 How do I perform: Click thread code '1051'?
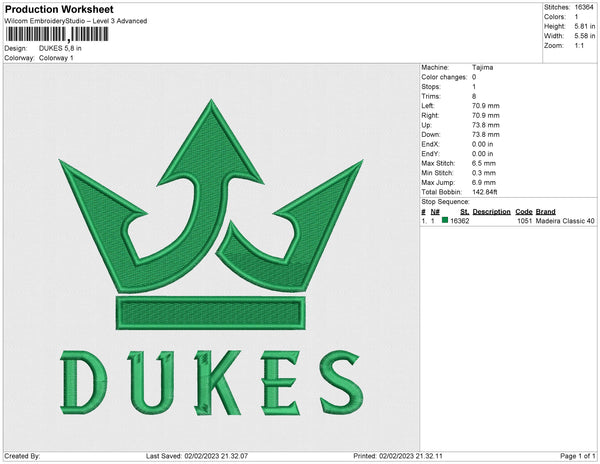524,221
